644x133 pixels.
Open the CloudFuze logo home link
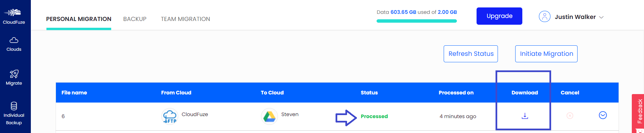point(14,16)
